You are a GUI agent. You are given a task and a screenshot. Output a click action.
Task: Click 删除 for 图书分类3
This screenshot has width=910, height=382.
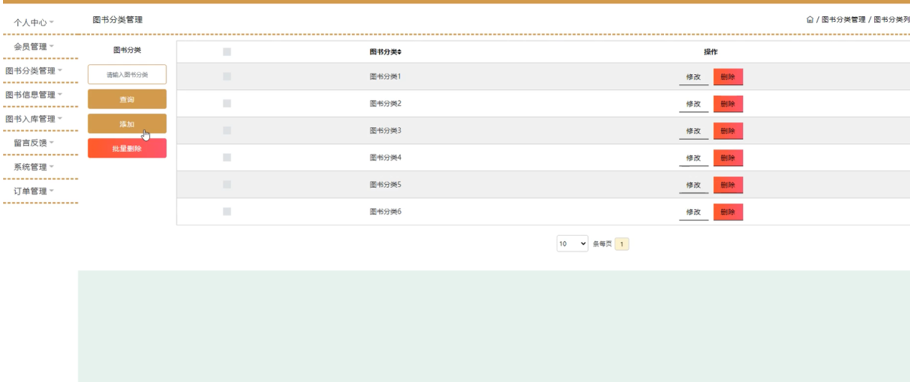click(728, 131)
